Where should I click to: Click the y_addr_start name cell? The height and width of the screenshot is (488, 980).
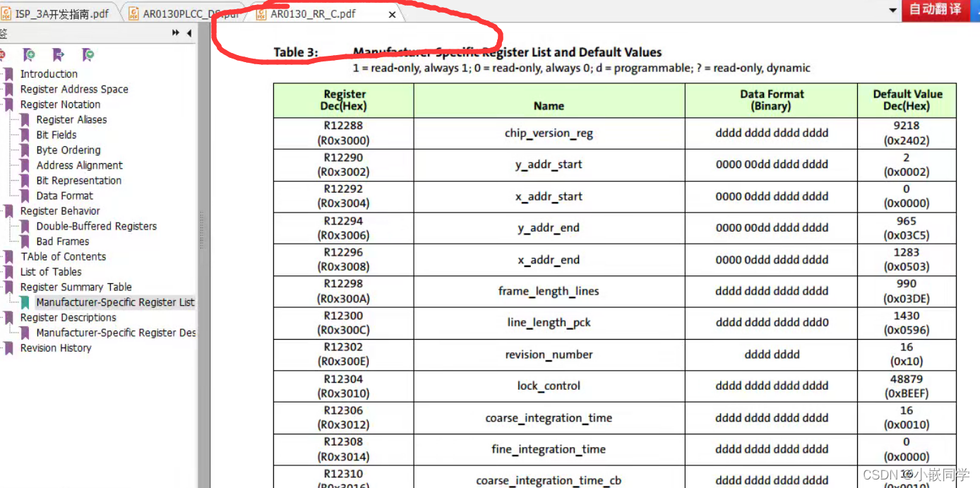[x=549, y=165]
